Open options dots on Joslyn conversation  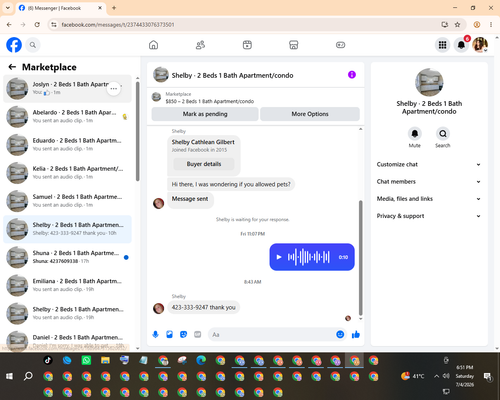114,89
